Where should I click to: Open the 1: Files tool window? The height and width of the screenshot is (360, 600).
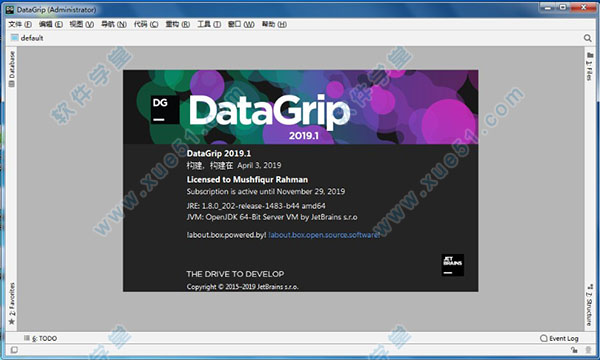(589, 66)
